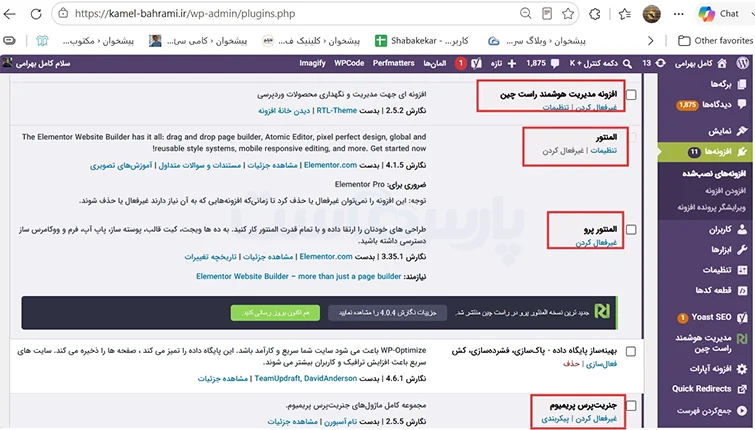Visit site via home icon کامل بهرامی

point(701,63)
